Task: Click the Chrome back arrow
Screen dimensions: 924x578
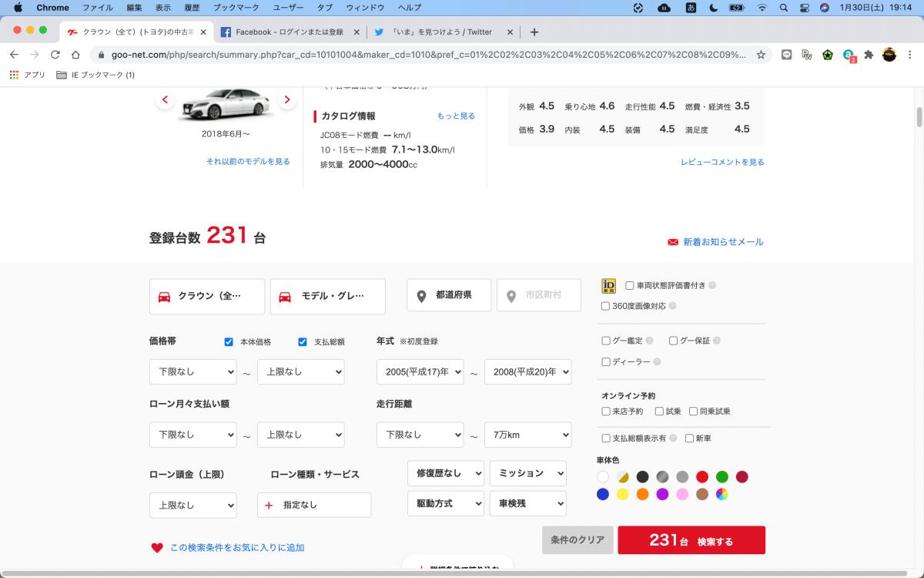Action: [14, 55]
